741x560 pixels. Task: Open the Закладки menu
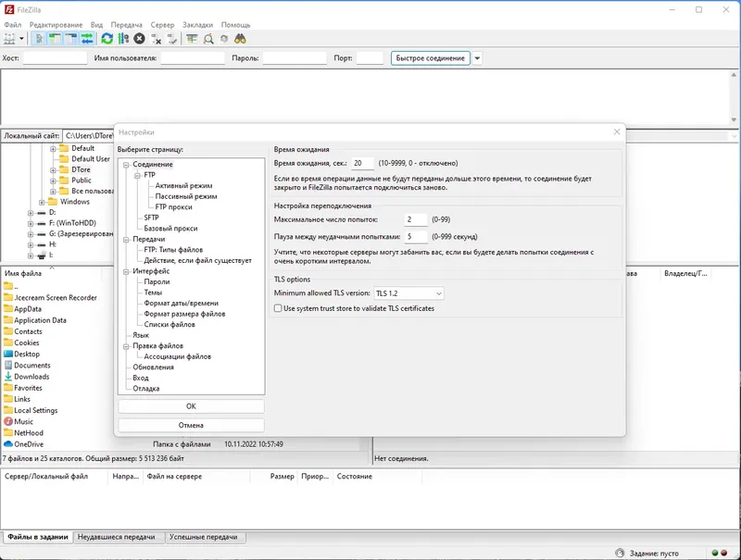point(197,25)
